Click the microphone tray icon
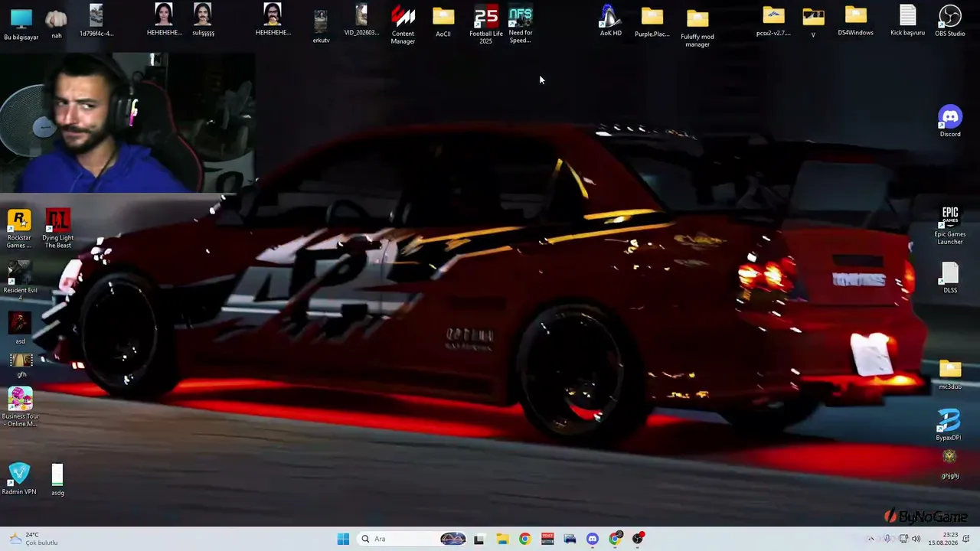The width and height of the screenshot is (980, 551). tap(887, 539)
